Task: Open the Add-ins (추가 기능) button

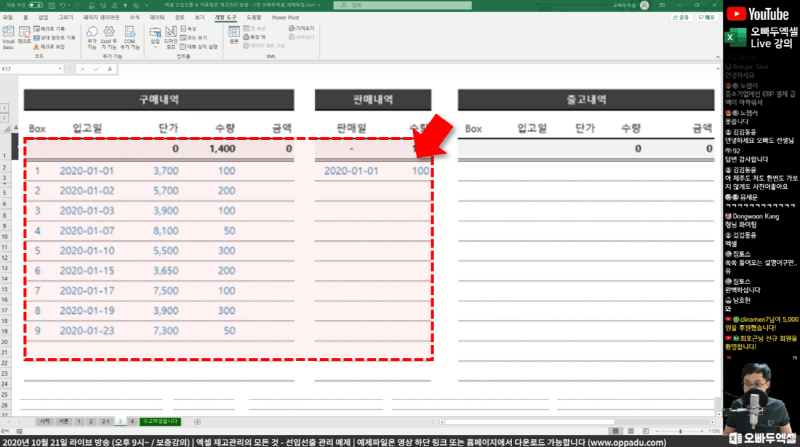Action: (92, 38)
